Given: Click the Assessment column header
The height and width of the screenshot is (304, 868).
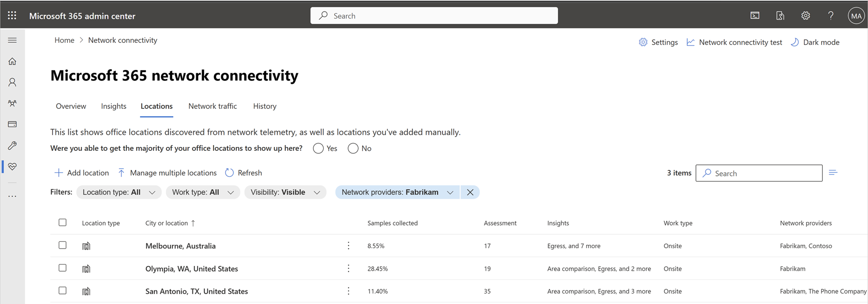Looking at the screenshot, I should coord(500,223).
